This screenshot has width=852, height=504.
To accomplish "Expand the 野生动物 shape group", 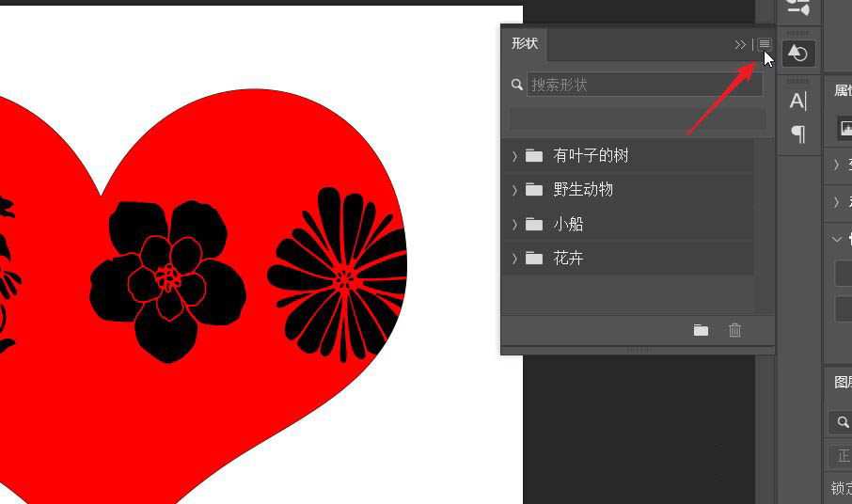I will click(x=514, y=190).
